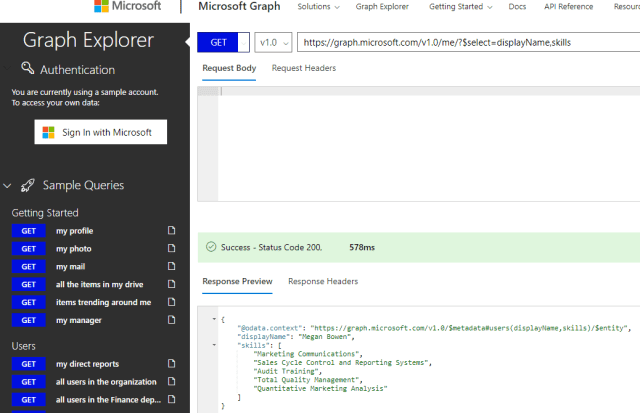Click the displayName value "Megan Bowen"
Viewport: 640px width, 413px height.
[325, 337]
